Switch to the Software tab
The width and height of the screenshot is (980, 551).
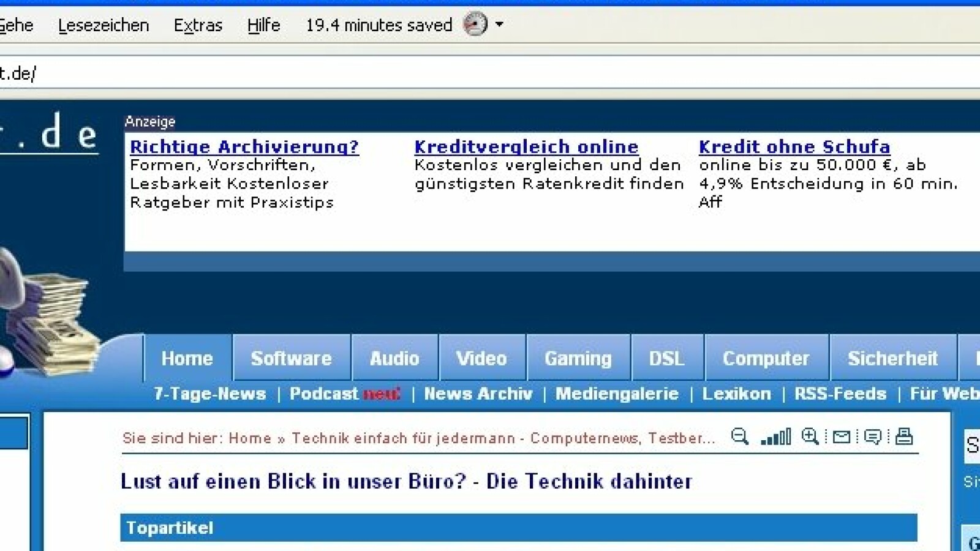(x=291, y=358)
